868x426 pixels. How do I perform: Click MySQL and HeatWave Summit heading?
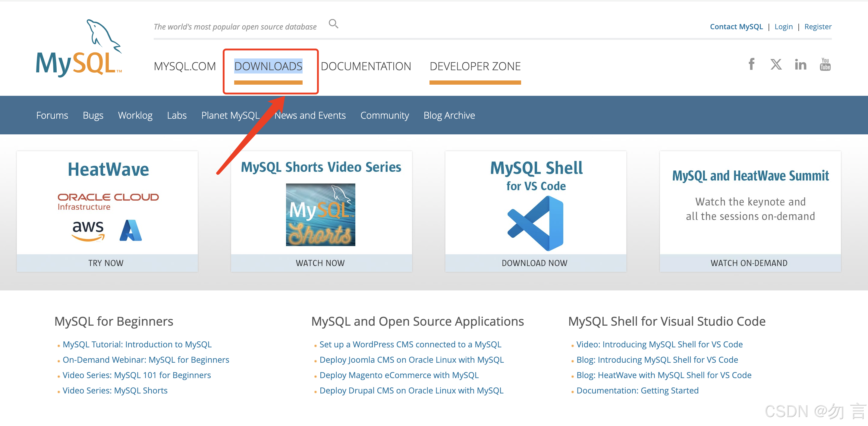(750, 176)
